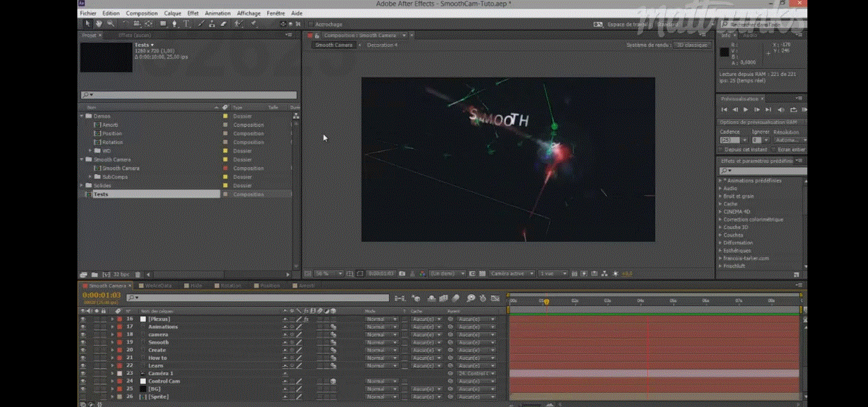Step to next frame in preview panel
Image resolution: width=868 pixels, height=407 pixels.
757,110
